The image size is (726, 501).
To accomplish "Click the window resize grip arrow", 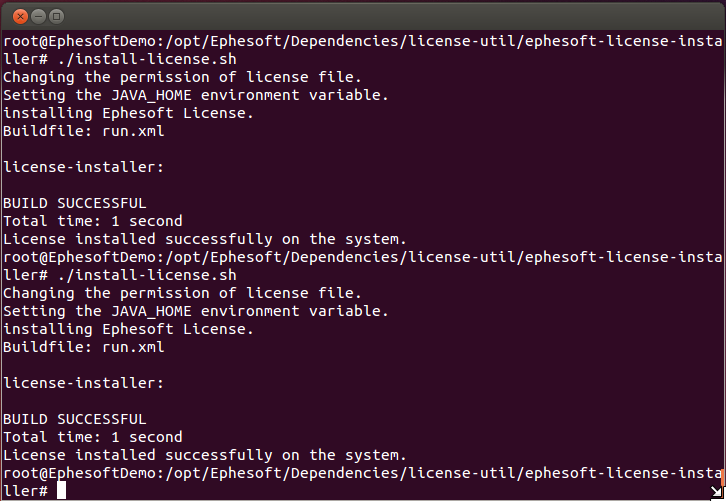I will [x=716, y=492].
